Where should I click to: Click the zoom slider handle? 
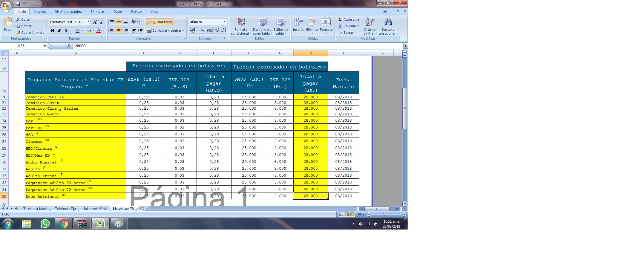click(385, 214)
